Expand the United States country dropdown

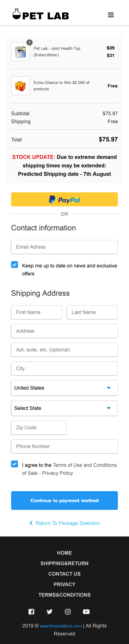(64, 388)
